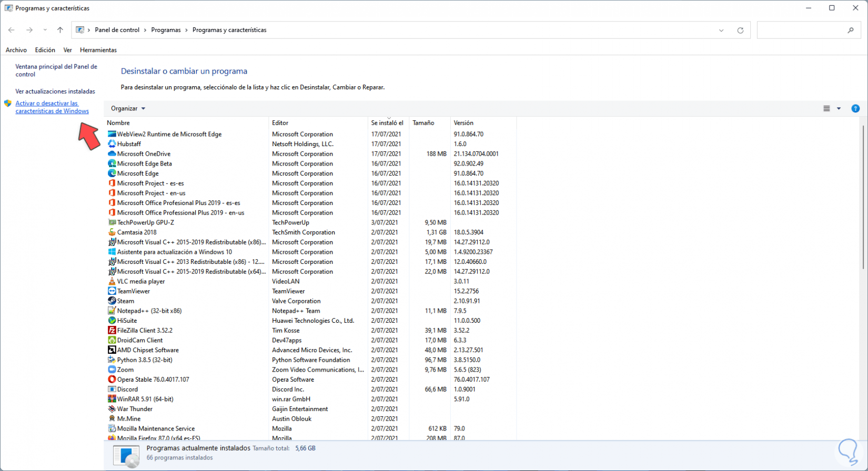Open the recent locations chevron
The height and width of the screenshot is (471, 868).
click(45, 30)
